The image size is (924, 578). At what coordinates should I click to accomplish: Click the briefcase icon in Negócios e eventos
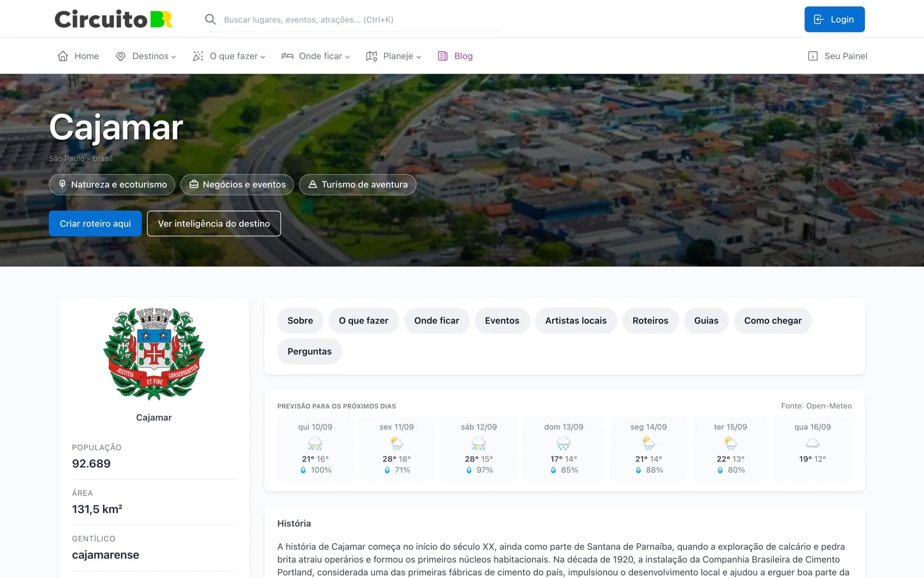pyautogui.click(x=194, y=184)
